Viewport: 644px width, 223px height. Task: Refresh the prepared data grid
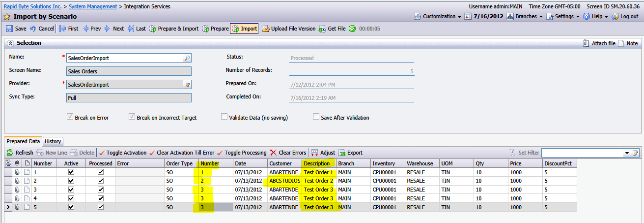click(x=20, y=153)
